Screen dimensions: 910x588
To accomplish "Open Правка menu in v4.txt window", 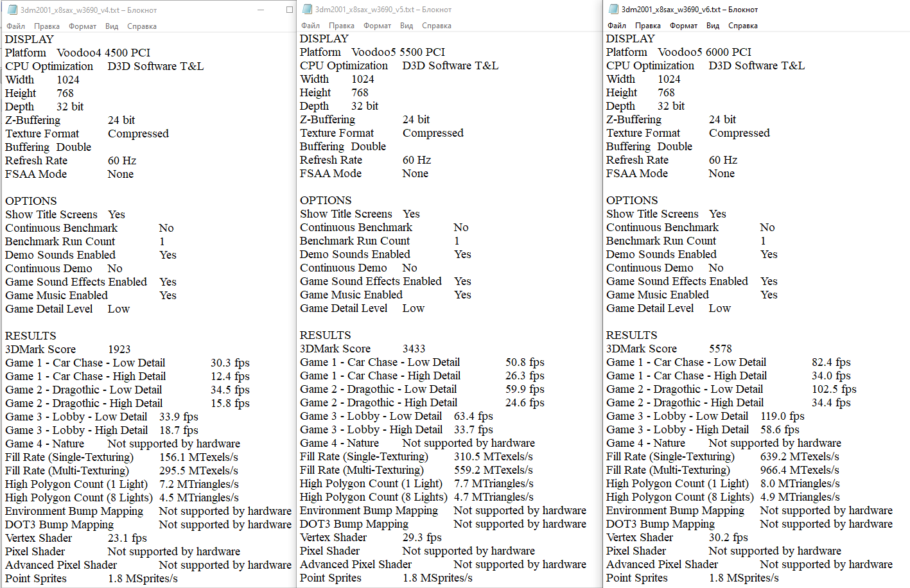I will [47, 26].
